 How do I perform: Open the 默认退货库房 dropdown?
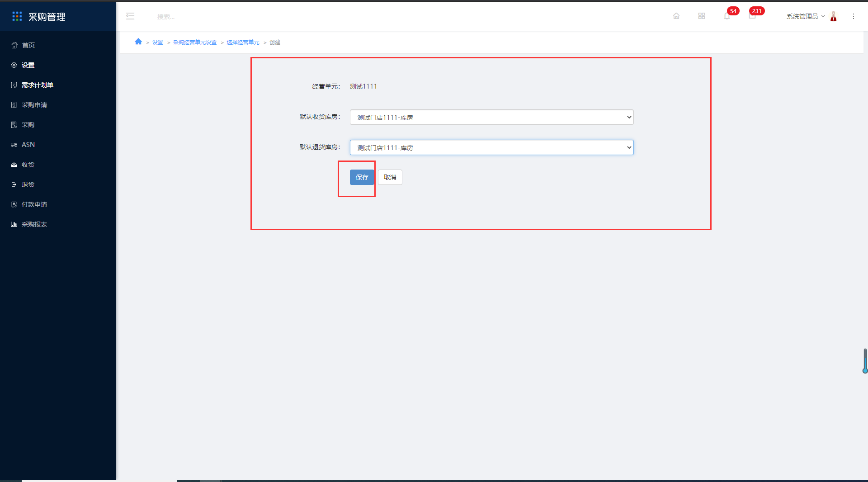pyautogui.click(x=491, y=147)
